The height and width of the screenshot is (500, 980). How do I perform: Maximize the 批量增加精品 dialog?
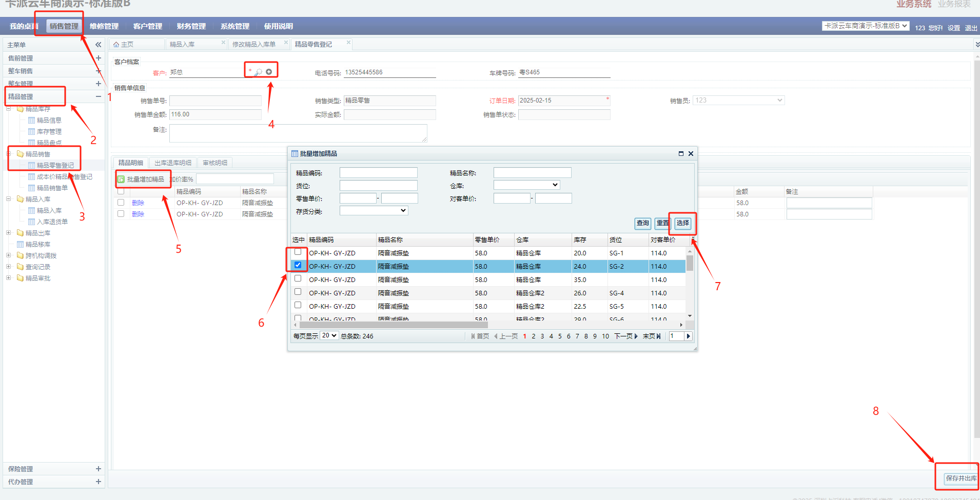click(681, 154)
